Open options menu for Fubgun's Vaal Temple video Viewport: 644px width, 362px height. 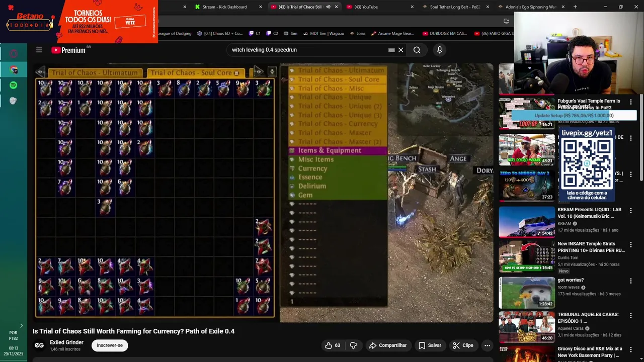[x=631, y=102]
